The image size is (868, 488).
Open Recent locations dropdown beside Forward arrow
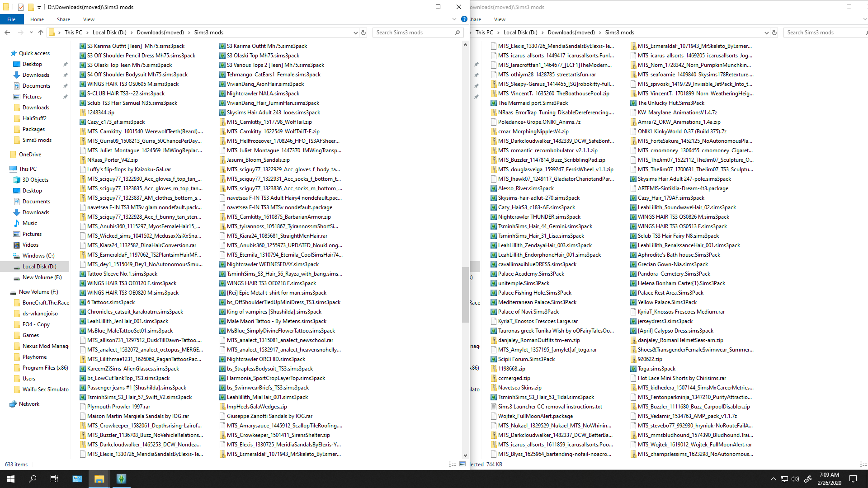tap(31, 33)
